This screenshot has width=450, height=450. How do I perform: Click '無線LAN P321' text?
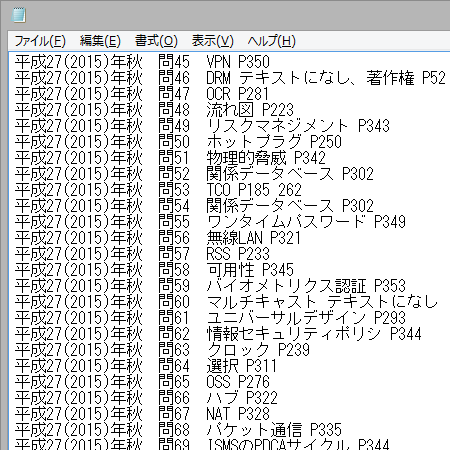coord(253,238)
